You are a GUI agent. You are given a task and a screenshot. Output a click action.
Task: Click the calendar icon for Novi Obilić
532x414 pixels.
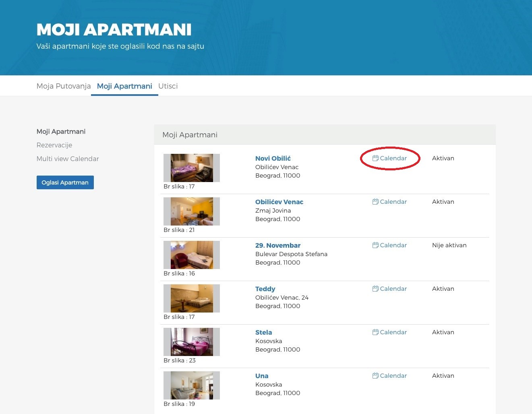tap(375, 158)
